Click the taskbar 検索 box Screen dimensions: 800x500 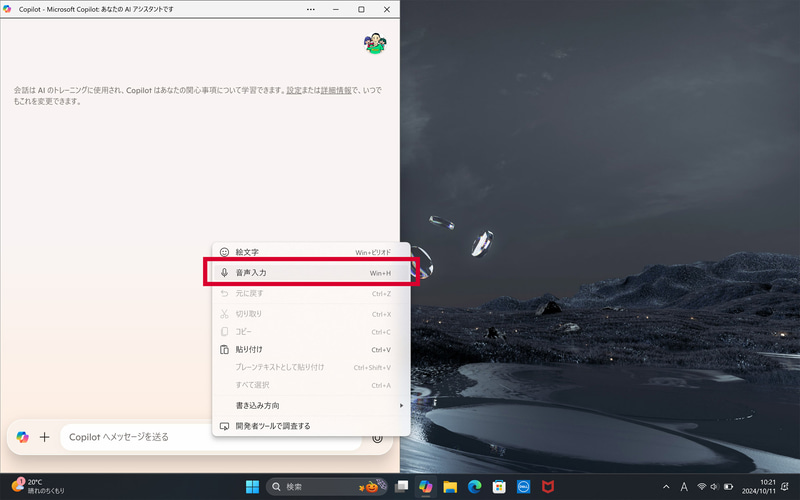327,487
